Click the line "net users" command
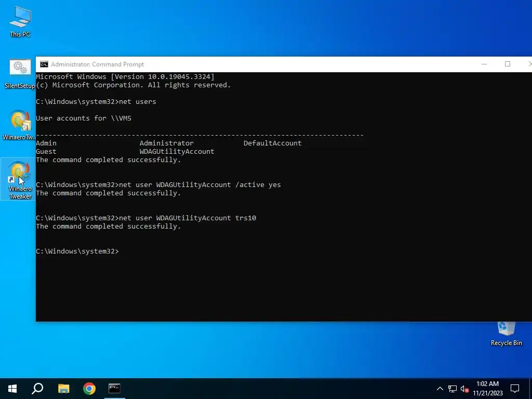Screen dimensions: 532x399 96,102
